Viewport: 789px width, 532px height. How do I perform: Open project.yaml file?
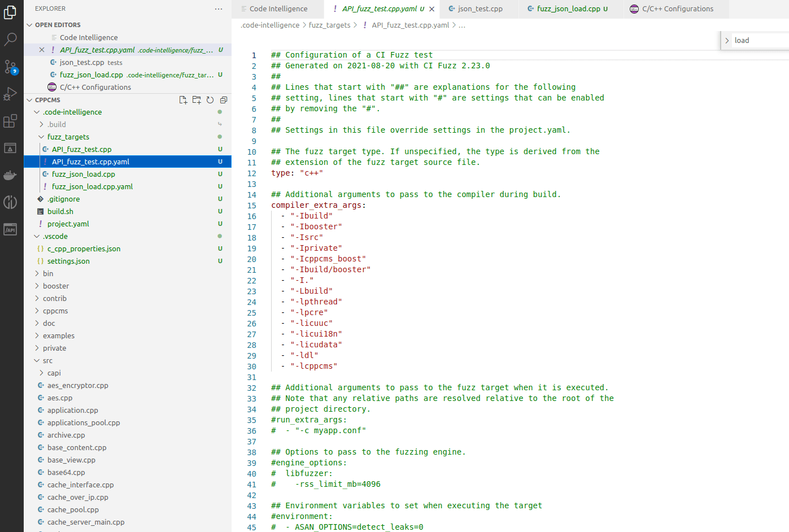(x=128, y=224)
